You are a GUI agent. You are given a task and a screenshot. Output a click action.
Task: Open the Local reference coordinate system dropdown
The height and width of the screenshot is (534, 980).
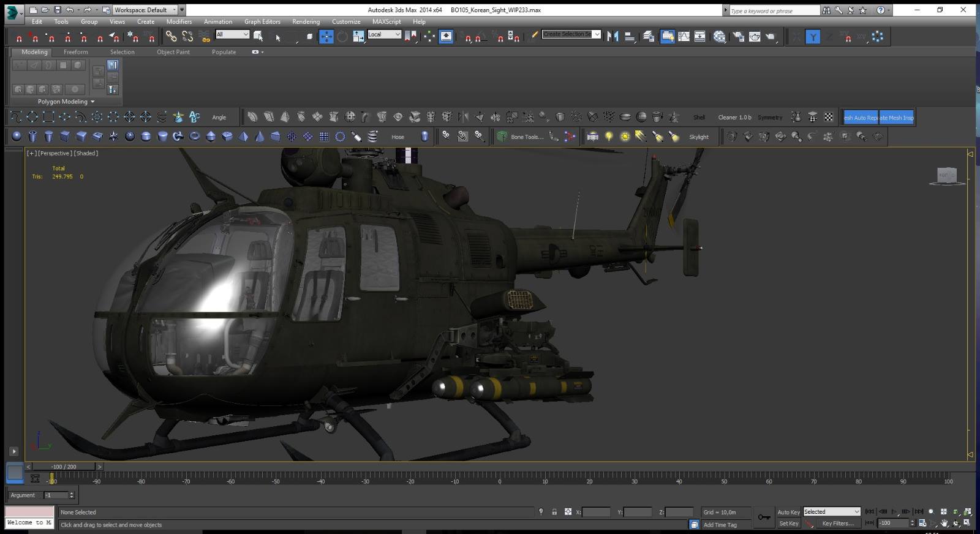(x=384, y=34)
